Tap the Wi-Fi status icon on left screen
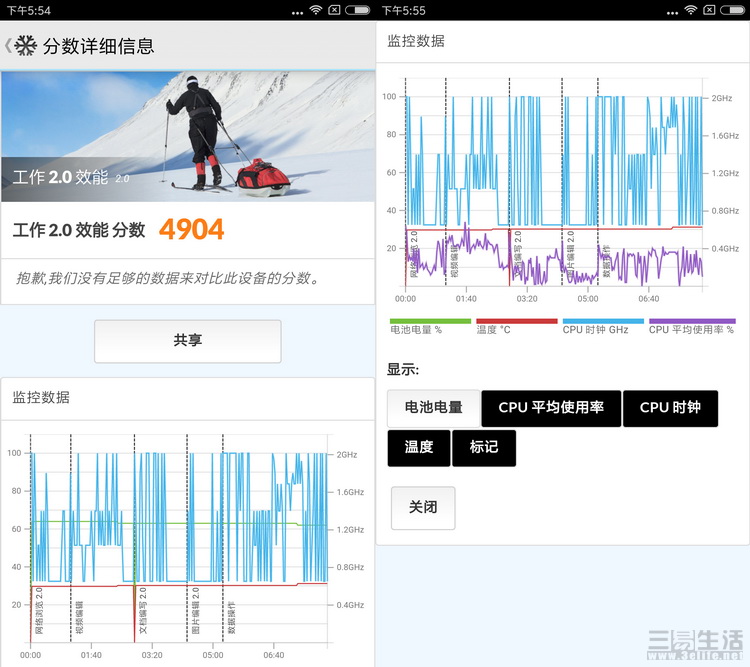The height and width of the screenshot is (667, 750). tap(316, 10)
